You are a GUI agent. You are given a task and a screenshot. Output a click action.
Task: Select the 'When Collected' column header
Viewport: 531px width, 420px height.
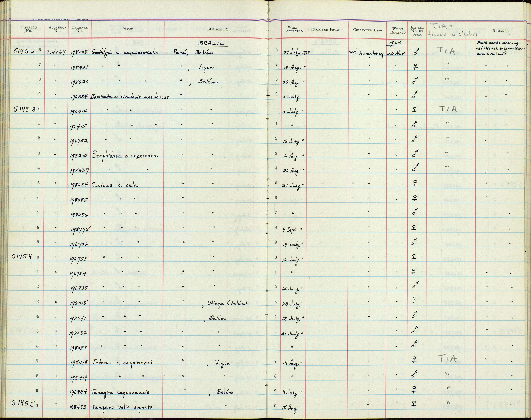point(293,29)
